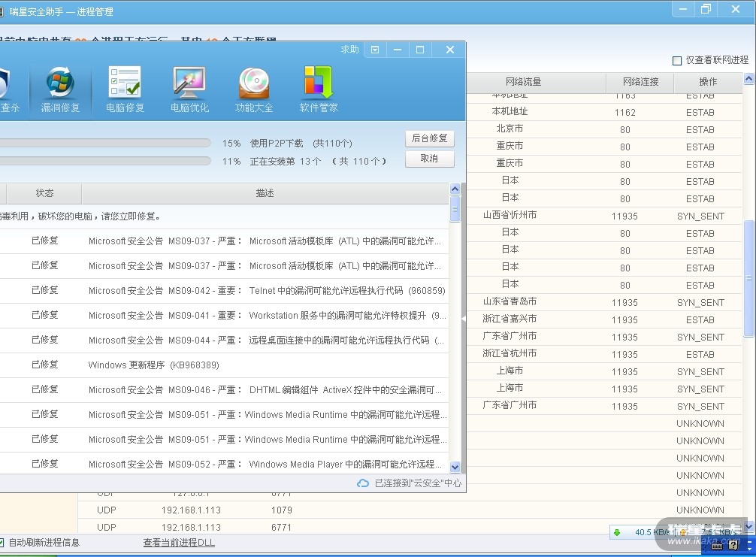Viewport: 756px width, 557px height.
Task: Click the 描述 column header
Action: pyautogui.click(x=265, y=193)
